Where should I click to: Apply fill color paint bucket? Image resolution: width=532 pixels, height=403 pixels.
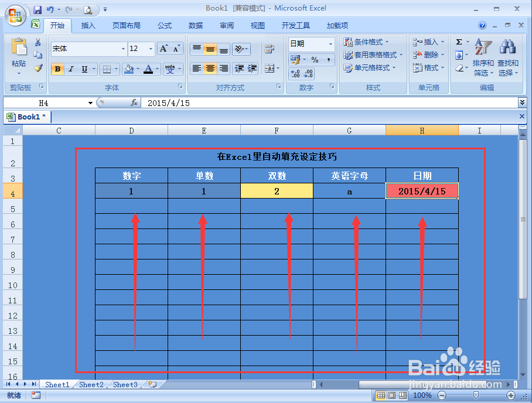[x=129, y=69]
